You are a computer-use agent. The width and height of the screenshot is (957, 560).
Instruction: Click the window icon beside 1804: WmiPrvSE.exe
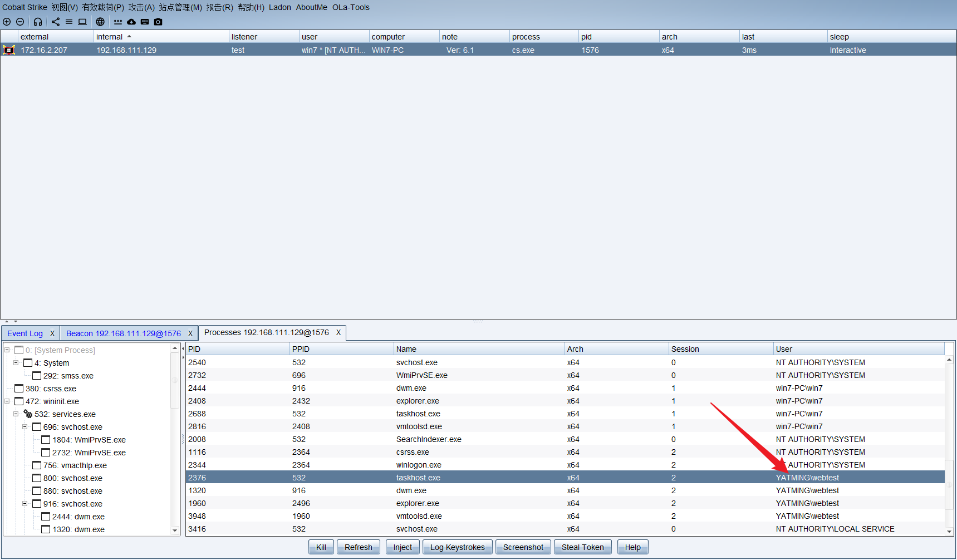click(x=46, y=440)
